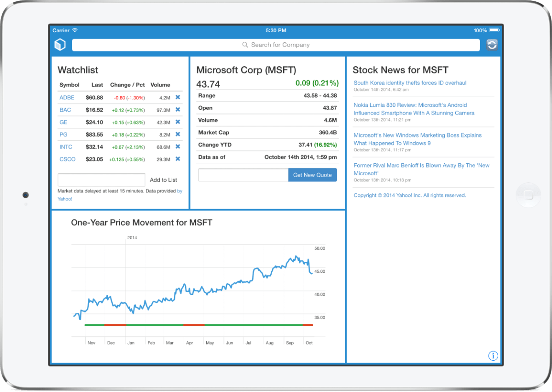Viewport: 552px width, 392px height.
Task: Click the Change / Pct column header
Action: [128, 85]
